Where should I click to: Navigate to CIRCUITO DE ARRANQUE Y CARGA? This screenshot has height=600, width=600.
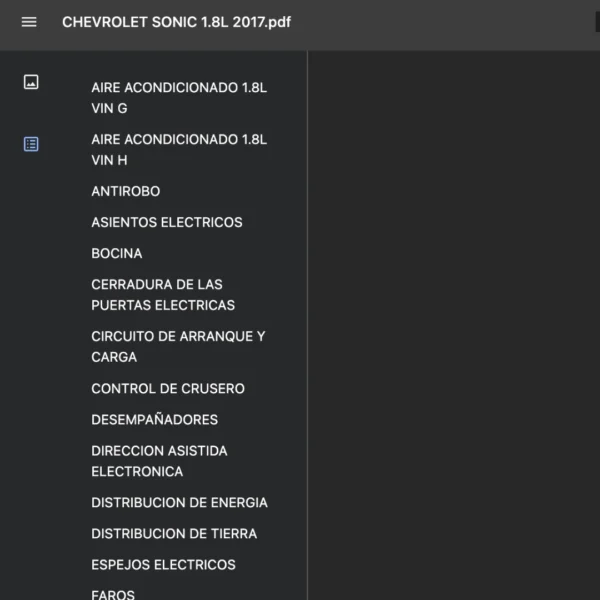pos(178,346)
